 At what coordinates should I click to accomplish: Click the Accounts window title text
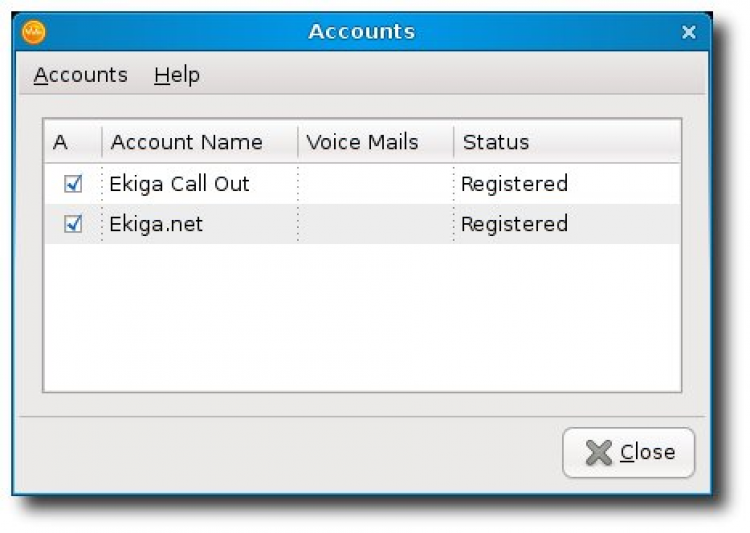pyautogui.click(x=361, y=32)
